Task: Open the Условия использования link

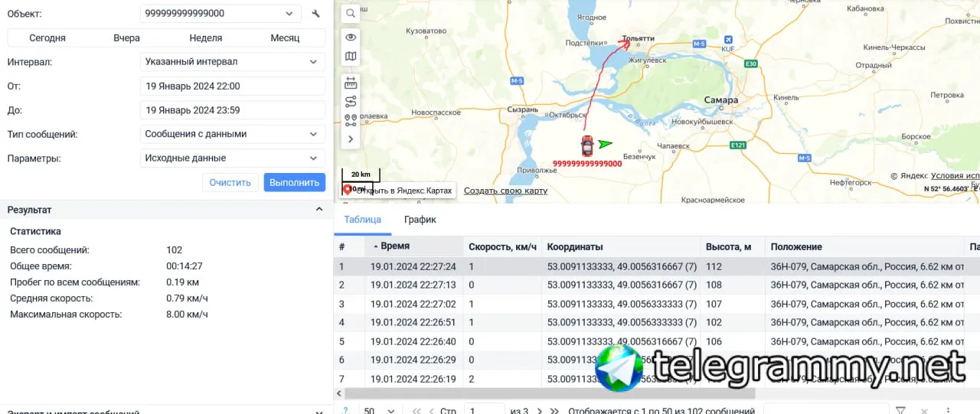Action: tap(955, 176)
